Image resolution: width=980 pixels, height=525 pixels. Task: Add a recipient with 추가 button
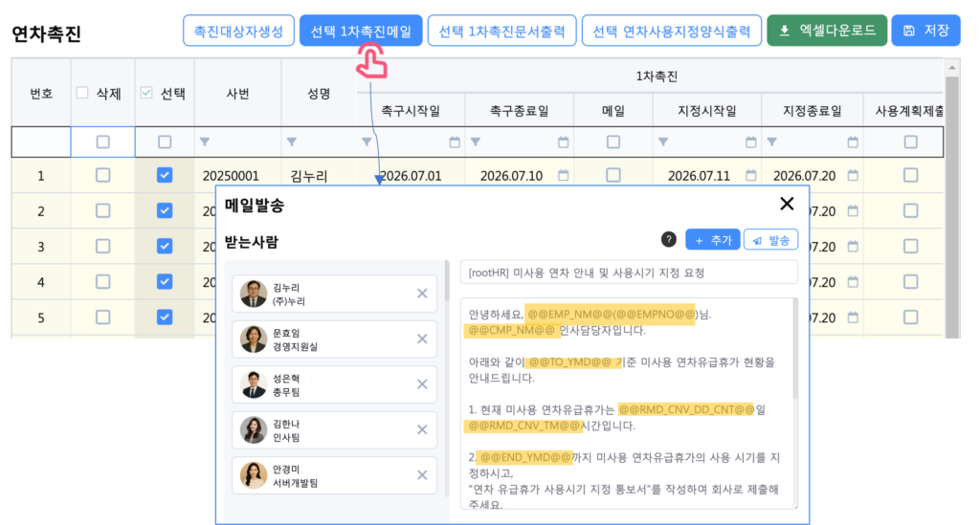coord(712,240)
